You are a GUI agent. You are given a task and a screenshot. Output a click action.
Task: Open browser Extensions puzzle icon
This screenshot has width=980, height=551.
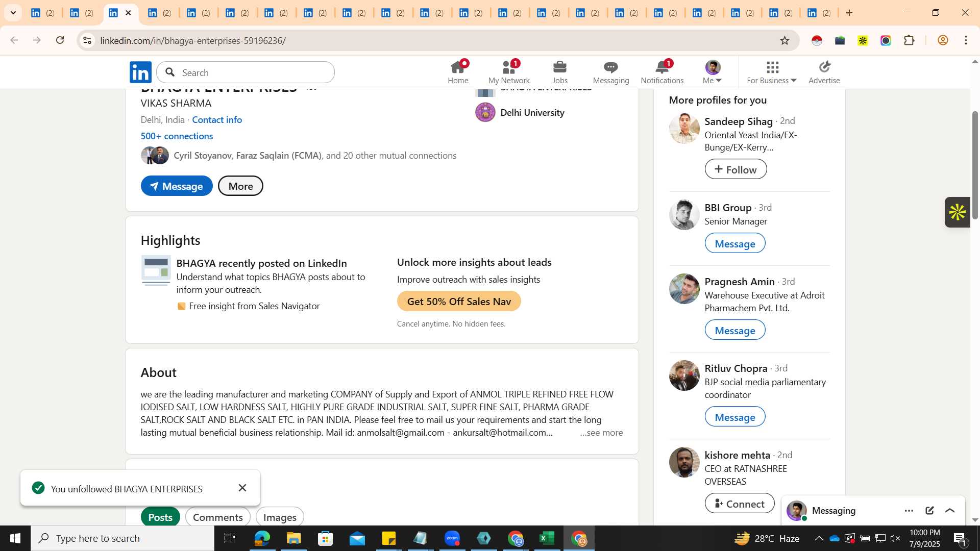(x=909, y=40)
